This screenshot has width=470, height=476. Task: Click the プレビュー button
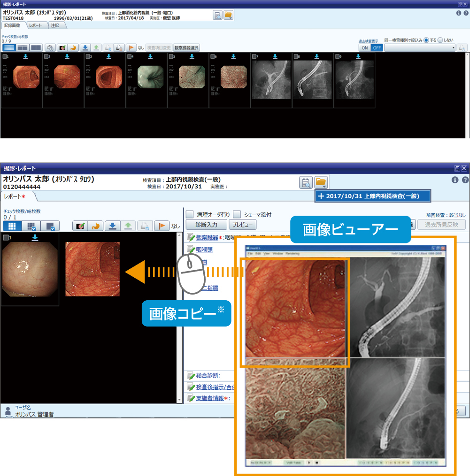(x=242, y=225)
